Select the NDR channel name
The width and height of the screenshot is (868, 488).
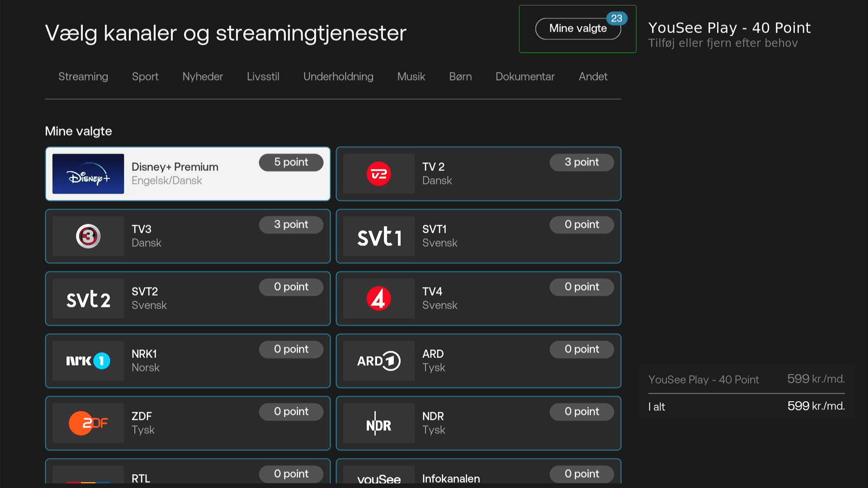[433, 417]
